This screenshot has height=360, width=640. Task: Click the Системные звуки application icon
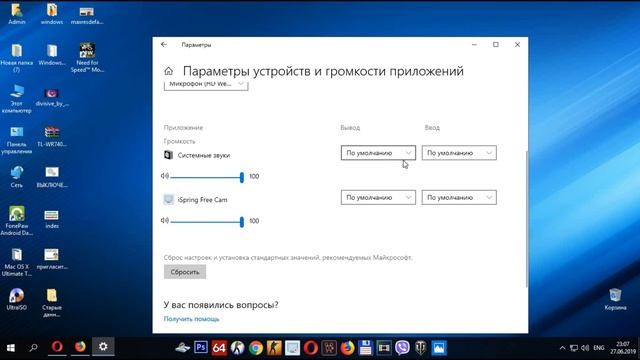(x=168, y=155)
